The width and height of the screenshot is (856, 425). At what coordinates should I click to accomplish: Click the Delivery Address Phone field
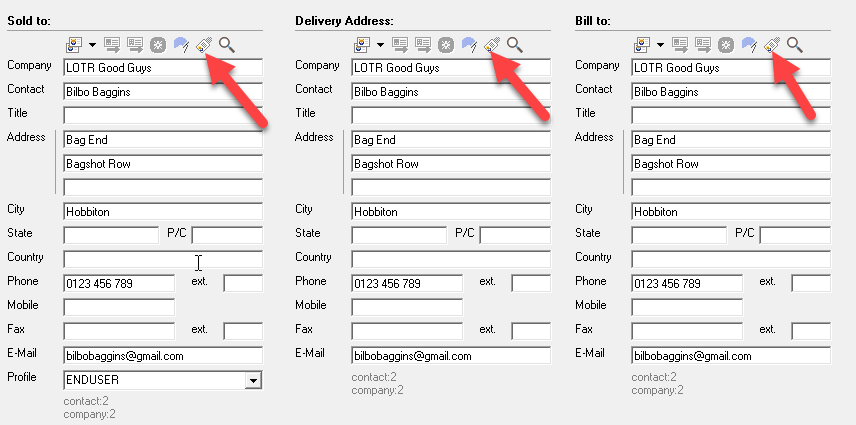click(x=407, y=284)
